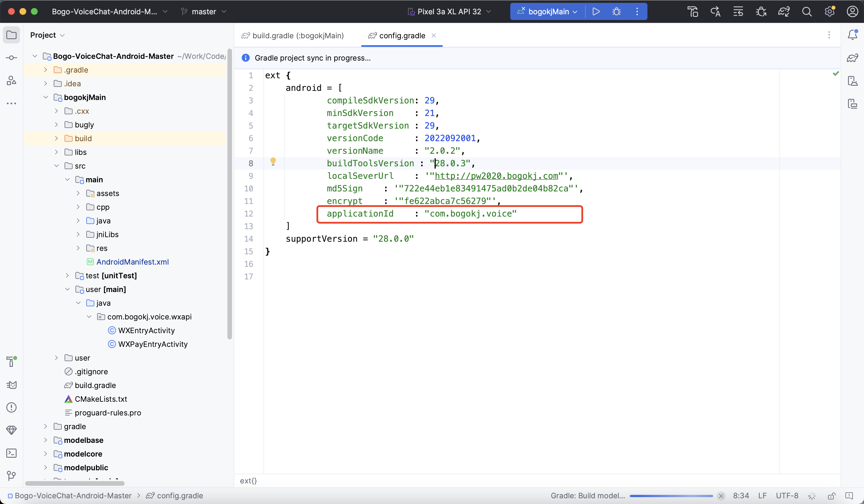Expand the modelbase module
Image resolution: width=864 pixels, height=504 pixels.
point(46,440)
